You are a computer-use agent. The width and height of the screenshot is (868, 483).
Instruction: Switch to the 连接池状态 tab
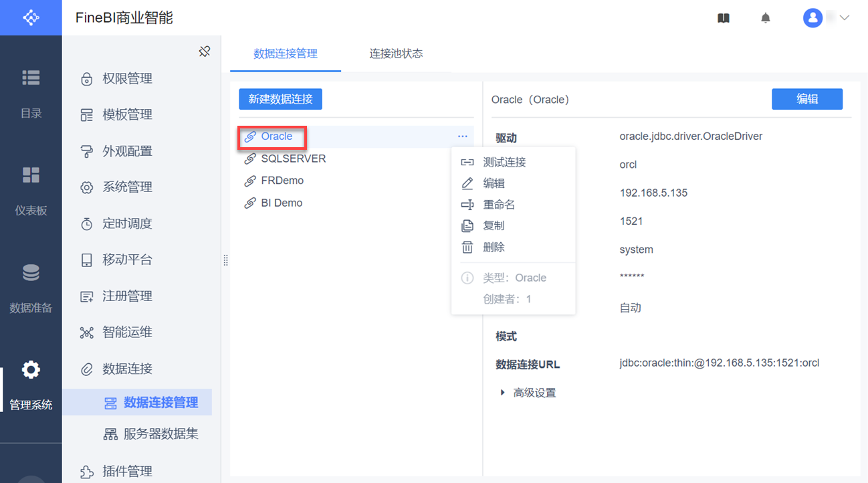(x=396, y=54)
